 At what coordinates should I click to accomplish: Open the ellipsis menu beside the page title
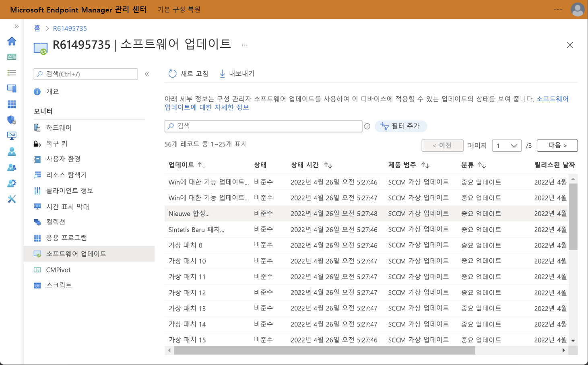click(245, 45)
